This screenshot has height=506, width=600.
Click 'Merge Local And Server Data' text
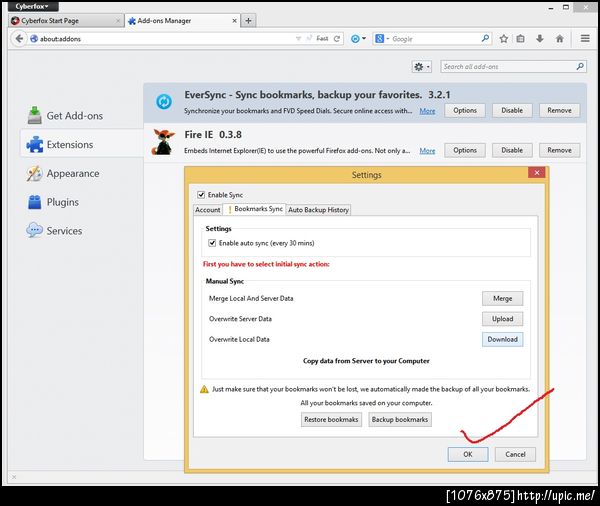tap(251, 299)
